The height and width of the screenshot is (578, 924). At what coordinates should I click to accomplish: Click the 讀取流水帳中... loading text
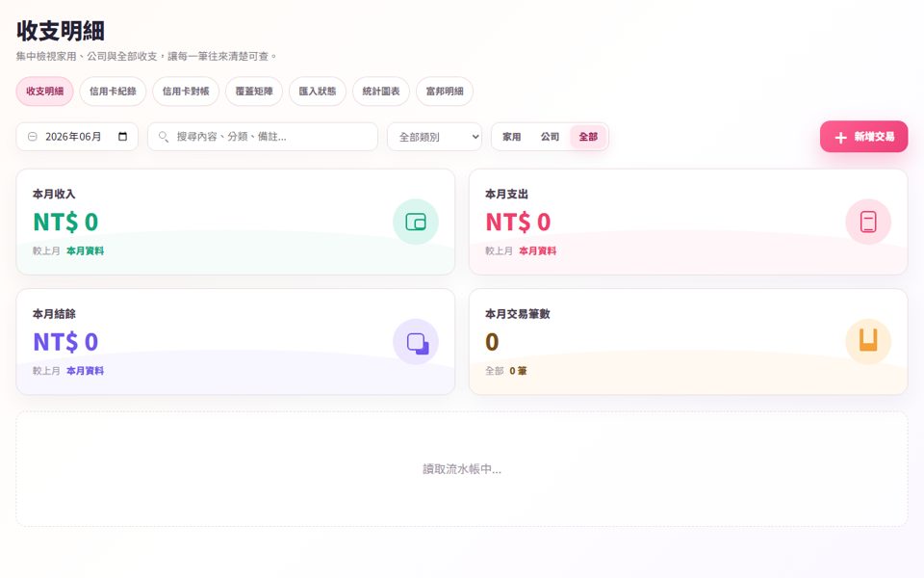click(x=461, y=469)
